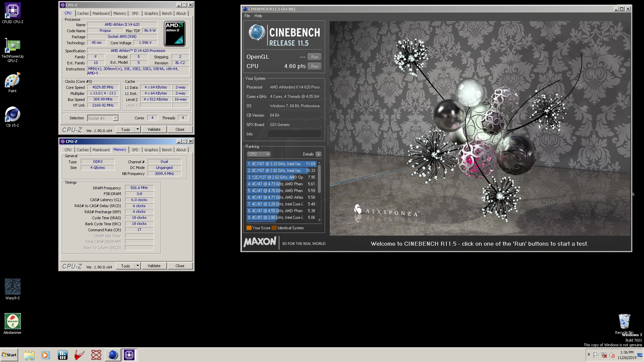Open the Recycle Bin
Image resolution: width=644 pixels, height=362 pixels.
[x=624, y=324]
